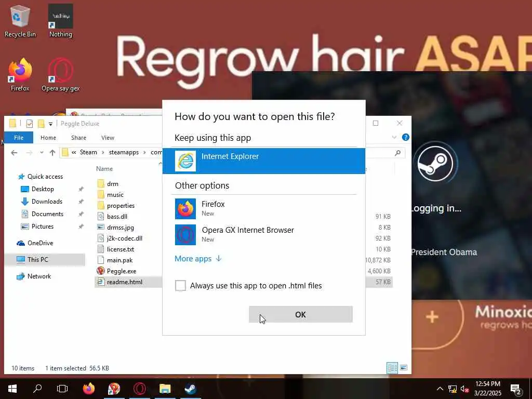This screenshot has height=399, width=532.
Task: Select the Firefox desktop shortcut
Action: [20, 75]
